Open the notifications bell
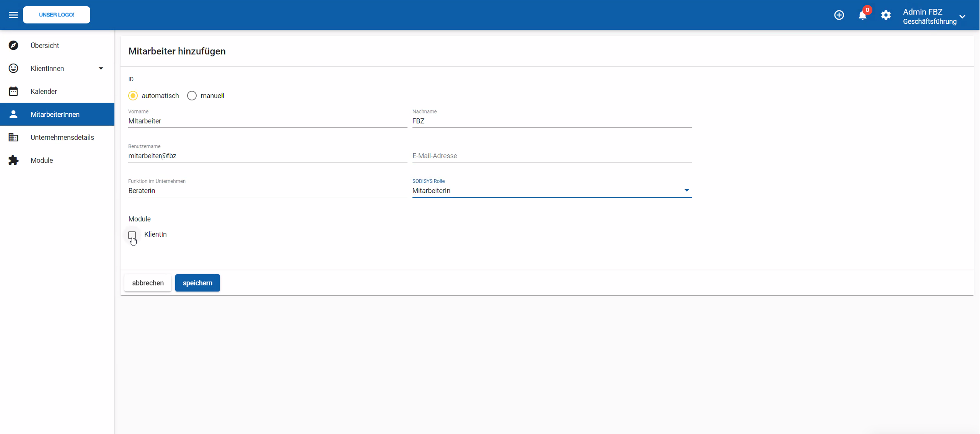The width and height of the screenshot is (980, 434). (862, 15)
